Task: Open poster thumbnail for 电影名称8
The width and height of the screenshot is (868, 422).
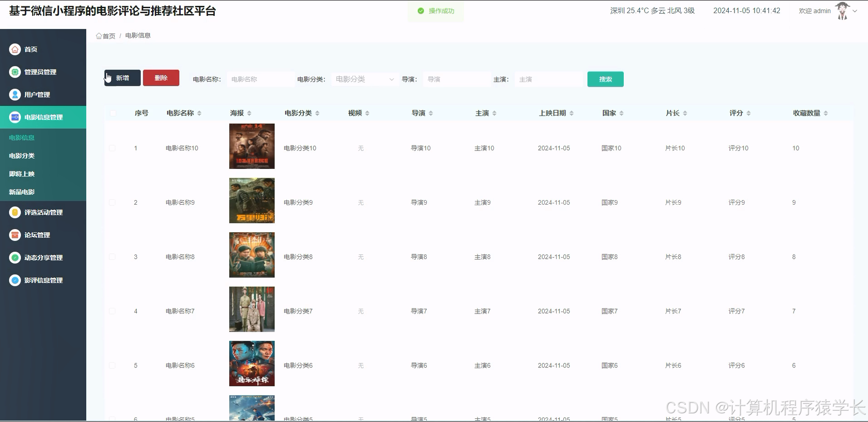Action: tap(252, 255)
